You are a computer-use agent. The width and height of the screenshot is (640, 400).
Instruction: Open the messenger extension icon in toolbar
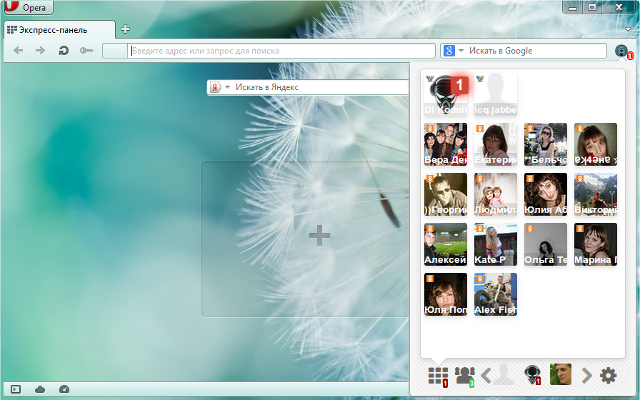click(x=622, y=50)
